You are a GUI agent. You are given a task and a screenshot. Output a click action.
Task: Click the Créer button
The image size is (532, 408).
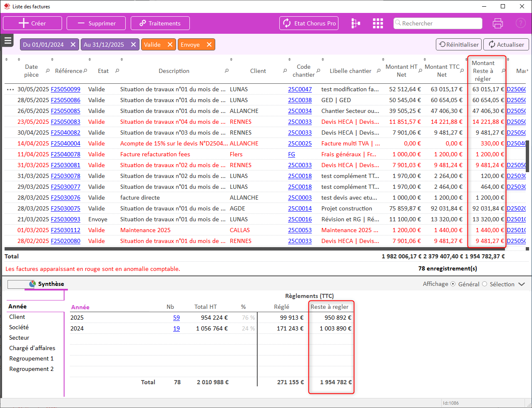(x=32, y=23)
